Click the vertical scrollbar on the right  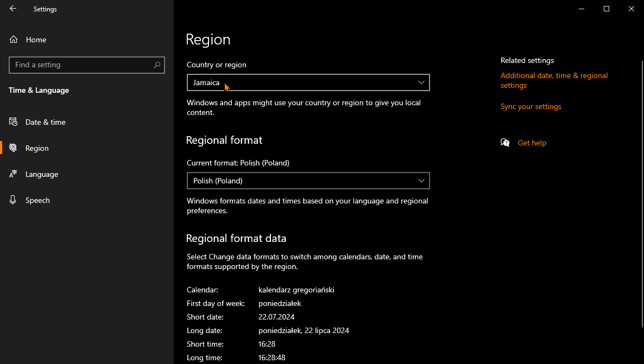click(x=641, y=190)
